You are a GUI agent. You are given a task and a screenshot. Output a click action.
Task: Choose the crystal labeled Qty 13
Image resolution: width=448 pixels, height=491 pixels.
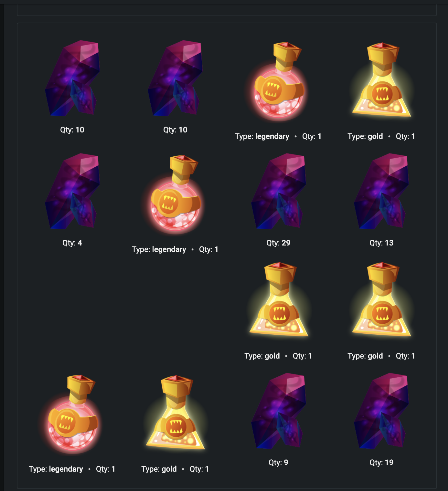click(x=381, y=191)
